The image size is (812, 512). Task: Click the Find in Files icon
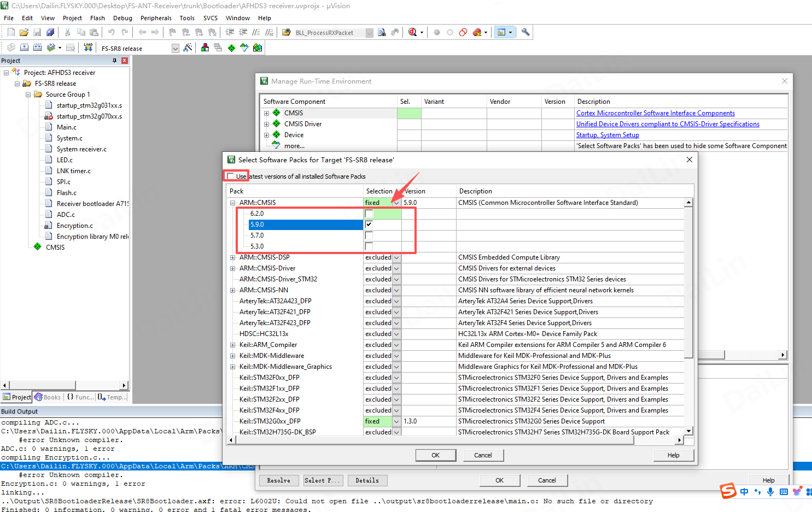click(286, 32)
